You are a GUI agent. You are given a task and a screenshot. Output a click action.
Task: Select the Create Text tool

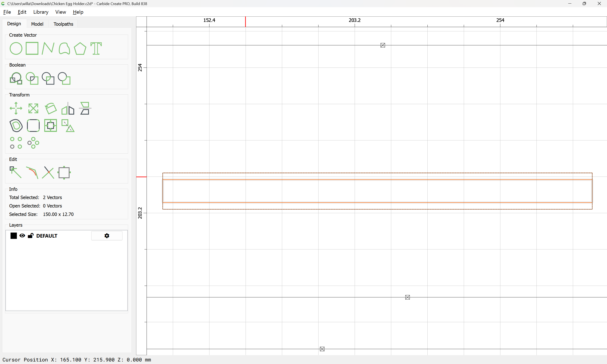click(96, 48)
